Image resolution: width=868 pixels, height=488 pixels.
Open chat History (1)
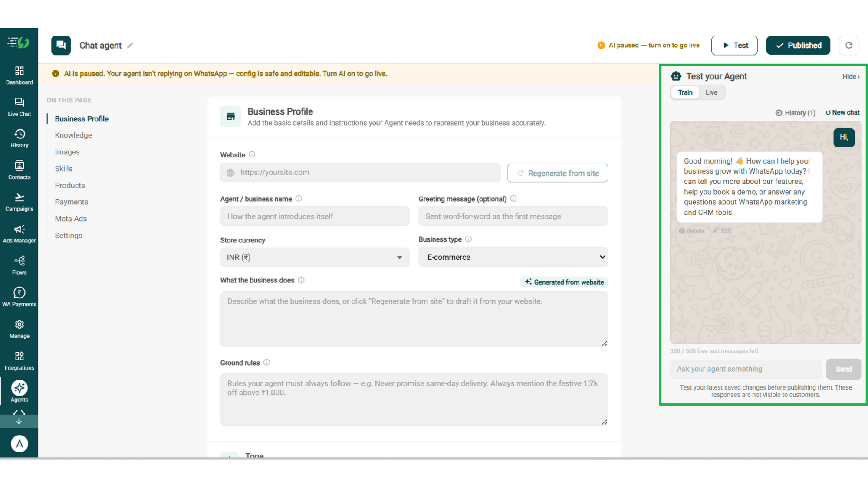point(795,113)
